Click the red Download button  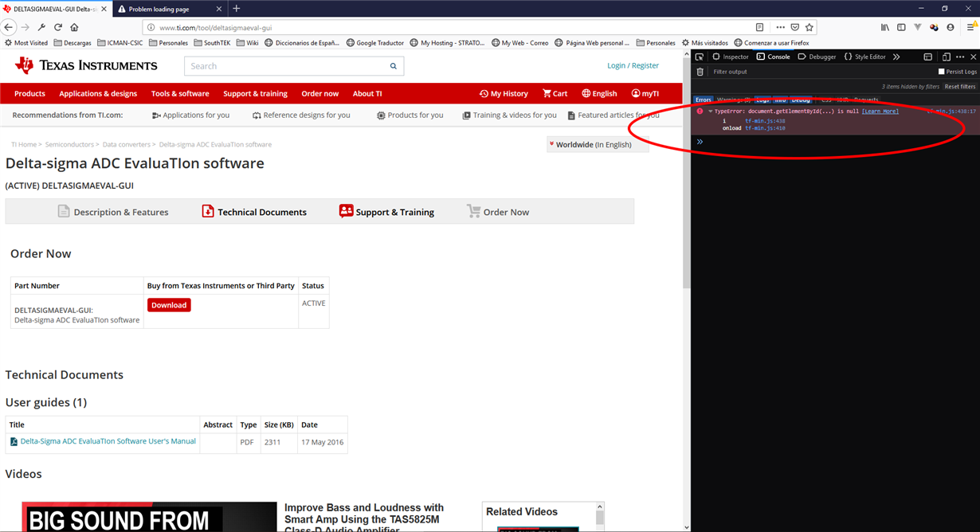[169, 305]
